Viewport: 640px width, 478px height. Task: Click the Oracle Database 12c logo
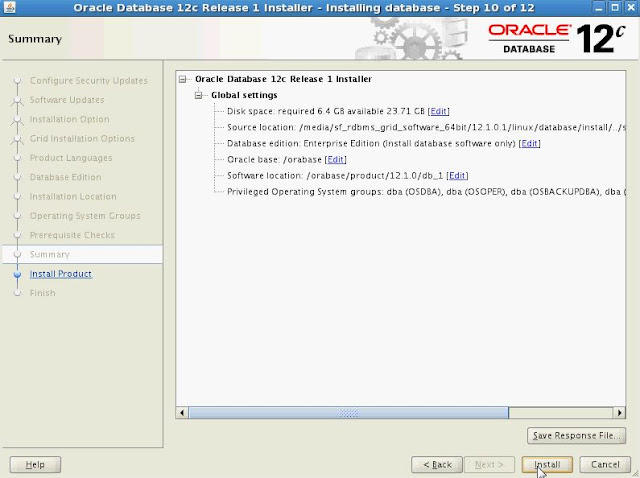click(557, 39)
